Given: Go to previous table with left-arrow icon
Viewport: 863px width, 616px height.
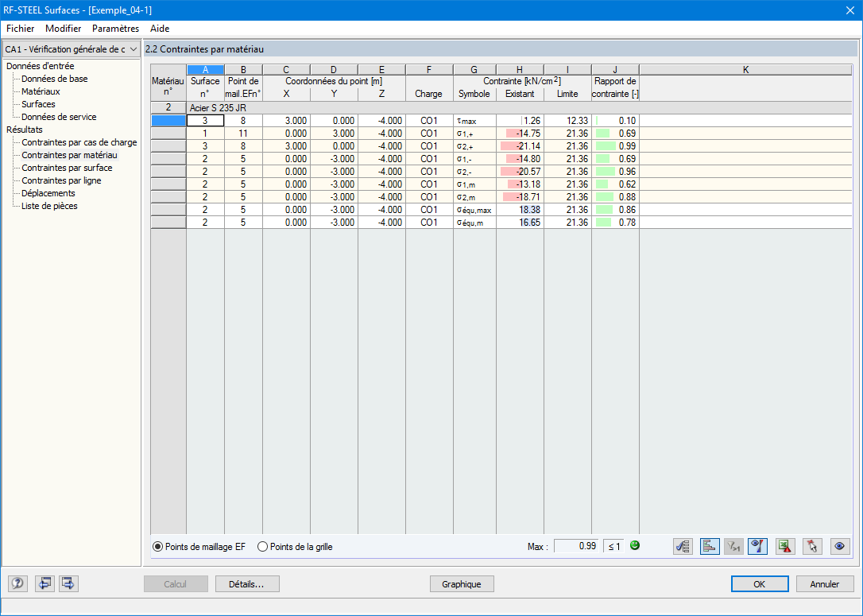Looking at the screenshot, I should tap(45, 583).
